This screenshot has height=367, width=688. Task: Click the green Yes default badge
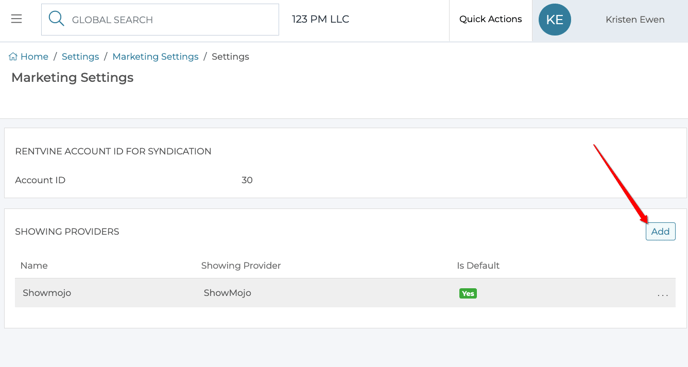pos(468,293)
